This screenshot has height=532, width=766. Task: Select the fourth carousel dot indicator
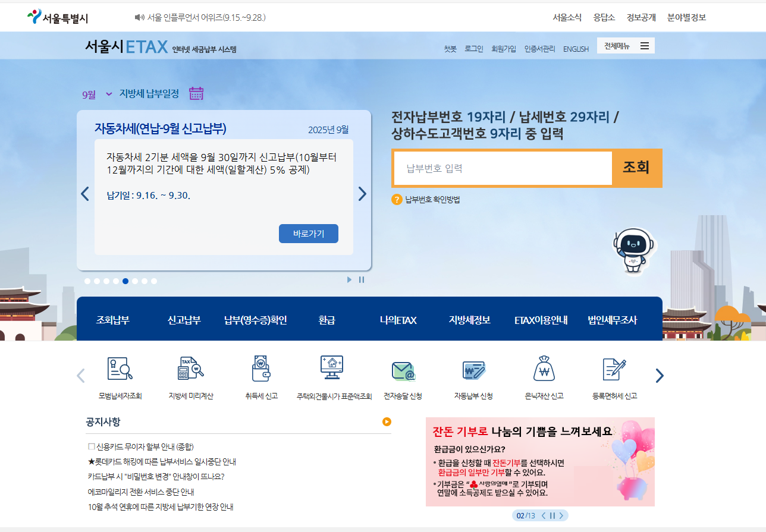tap(116, 281)
